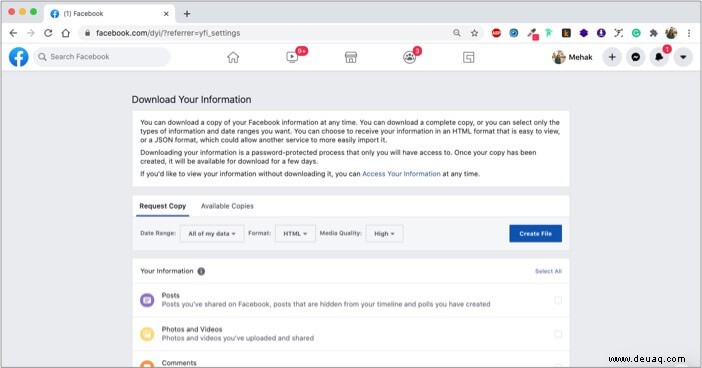
Task: Open the Facebook Watch video icon
Action: (x=292, y=57)
